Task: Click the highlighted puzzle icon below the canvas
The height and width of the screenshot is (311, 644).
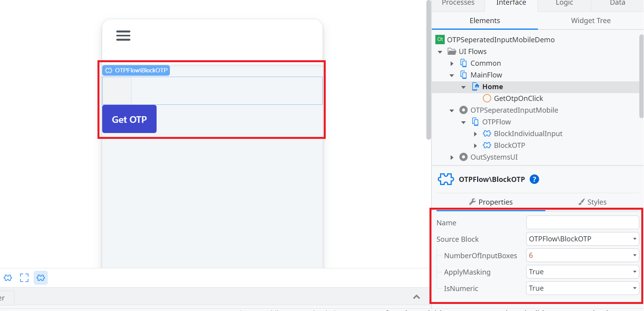Action: (41, 278)
